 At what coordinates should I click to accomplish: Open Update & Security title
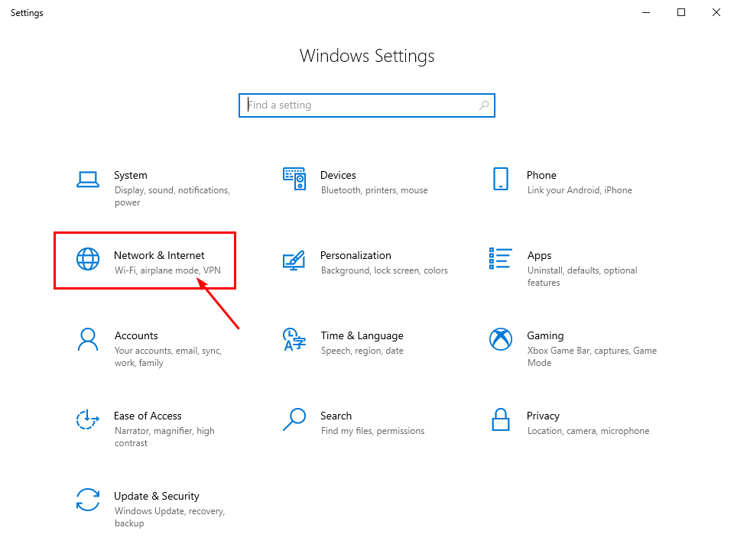pyautogui.click(x=156, y=496)
